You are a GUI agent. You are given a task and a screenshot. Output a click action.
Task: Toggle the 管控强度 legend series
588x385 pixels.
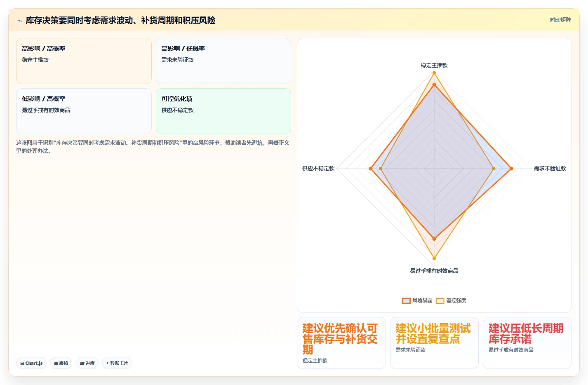coord(451,300)
